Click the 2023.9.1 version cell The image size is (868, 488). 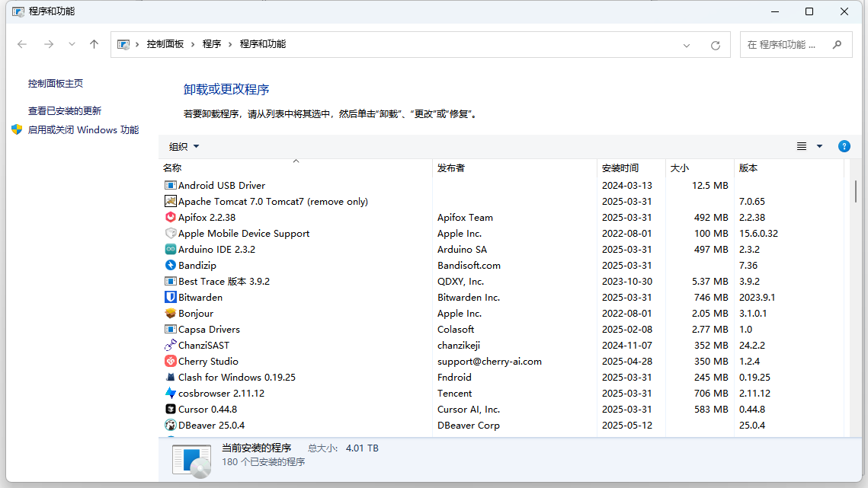(x=757, y=297)
